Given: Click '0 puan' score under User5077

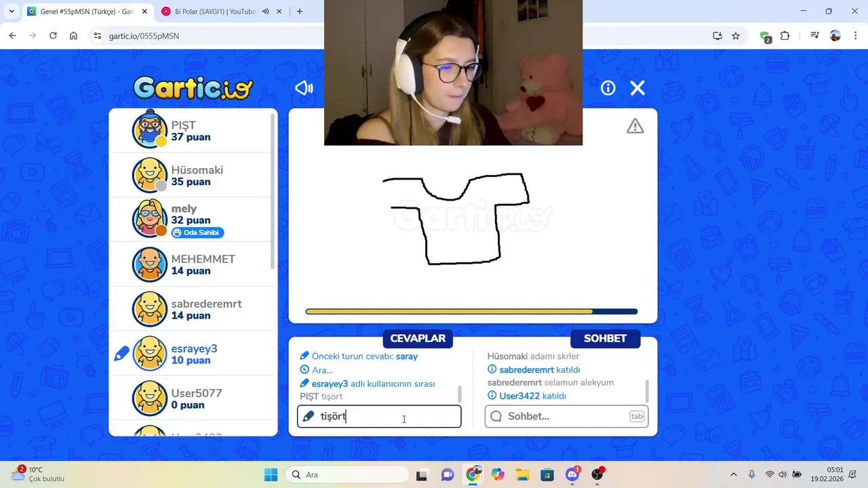Looking at the screenshot, I should point(188,405).
